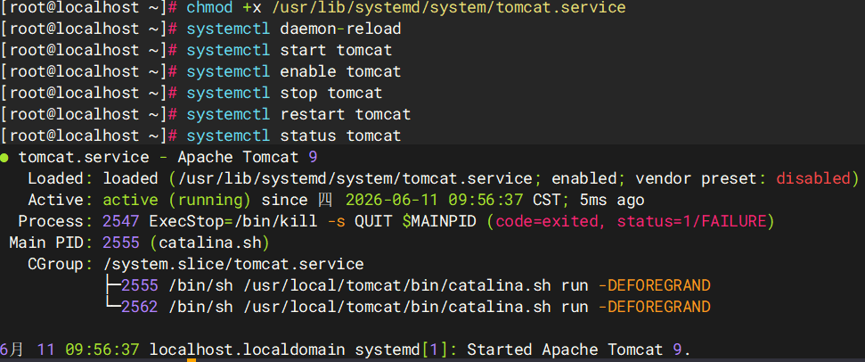Click the 'chmod +x' command text

click(x=224, y=7)
